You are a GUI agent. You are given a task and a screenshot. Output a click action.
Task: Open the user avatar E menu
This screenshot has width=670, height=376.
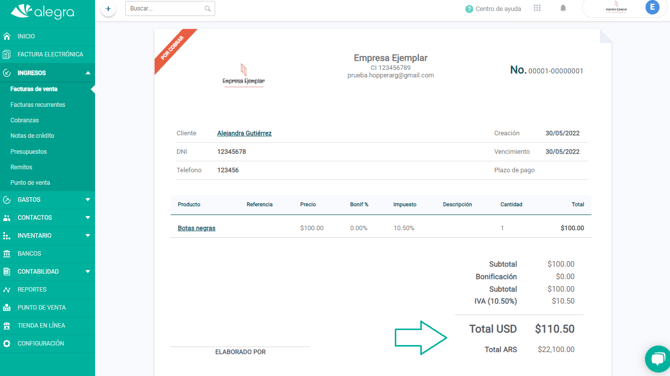click(x=652, y=7)
